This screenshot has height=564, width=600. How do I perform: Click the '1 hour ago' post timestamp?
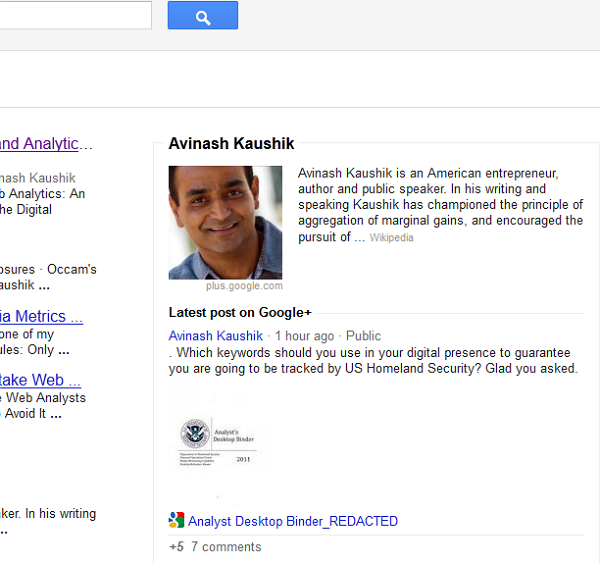[x=305, y=336]
